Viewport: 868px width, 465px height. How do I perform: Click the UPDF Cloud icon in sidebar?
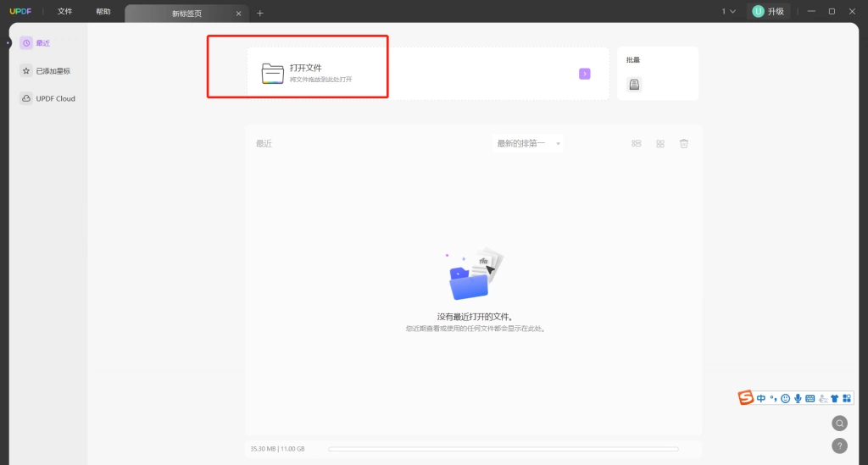(26, 98)
